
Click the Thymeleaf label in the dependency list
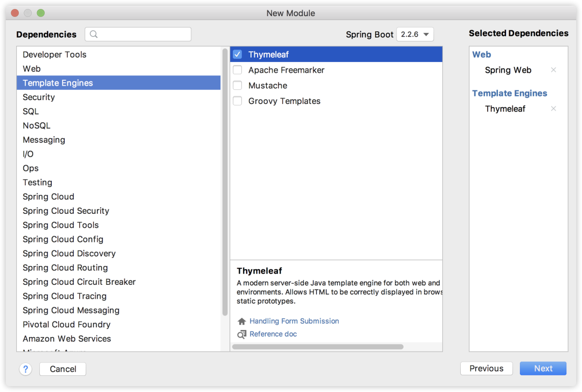[268, 54]
